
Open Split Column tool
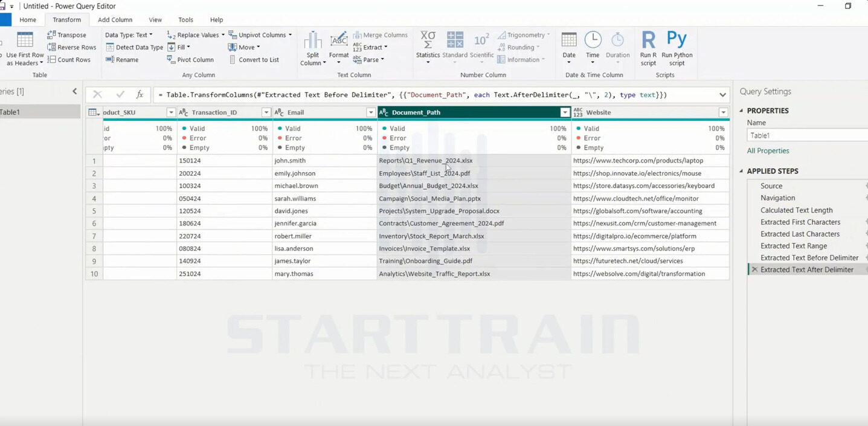click(313, 48)
